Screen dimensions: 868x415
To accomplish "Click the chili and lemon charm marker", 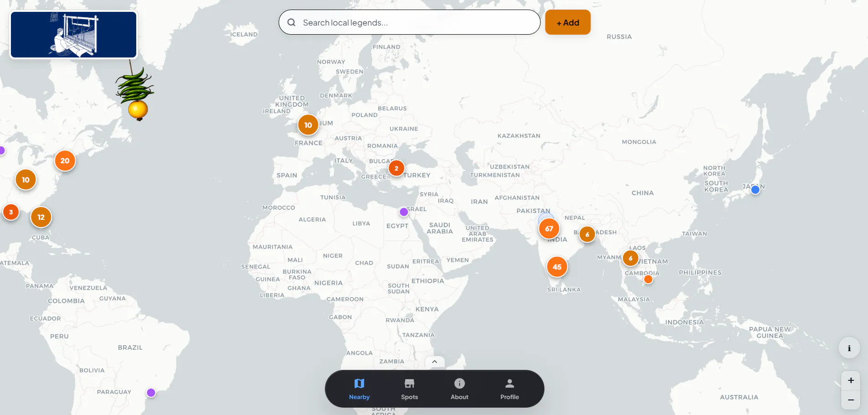I will tap(135, 93).
